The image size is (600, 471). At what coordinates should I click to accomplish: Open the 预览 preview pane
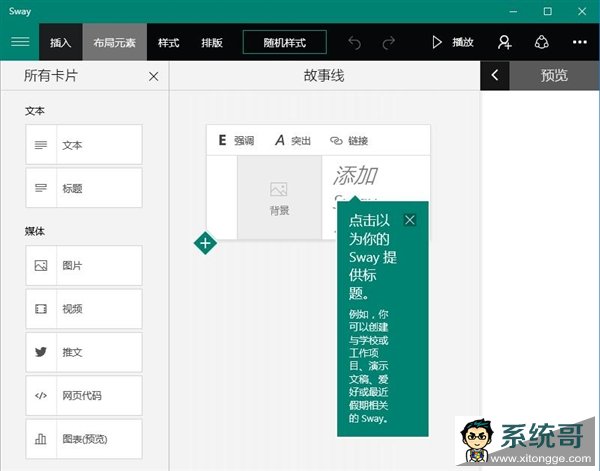pyautogui.click(x=554, y=75)
